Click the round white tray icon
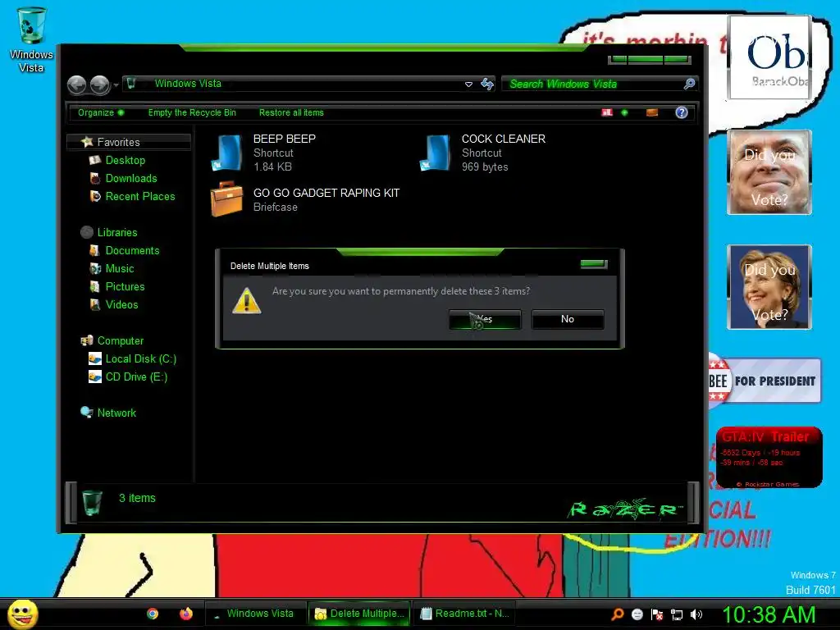This screenshot has height=630, width=840. coord(637,614)
